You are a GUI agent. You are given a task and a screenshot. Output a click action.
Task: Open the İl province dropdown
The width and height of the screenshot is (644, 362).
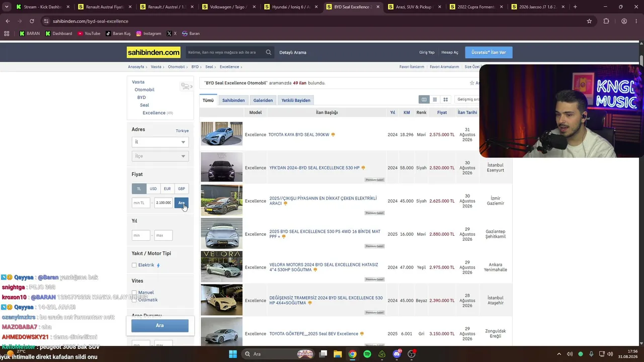pyautogui.click(x=160, y=142)
